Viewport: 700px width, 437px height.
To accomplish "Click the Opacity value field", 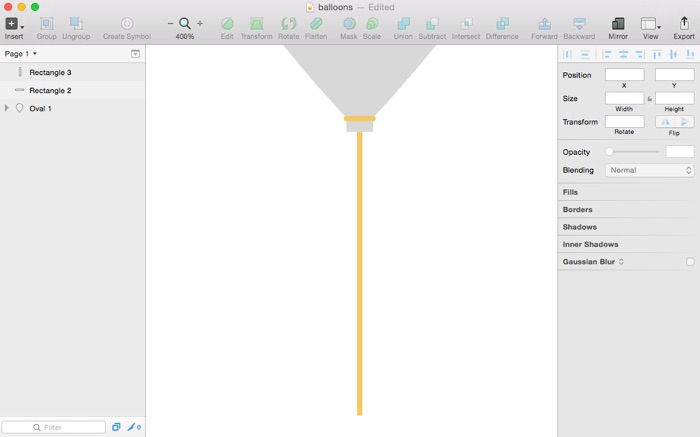I will tap(680, 152).
